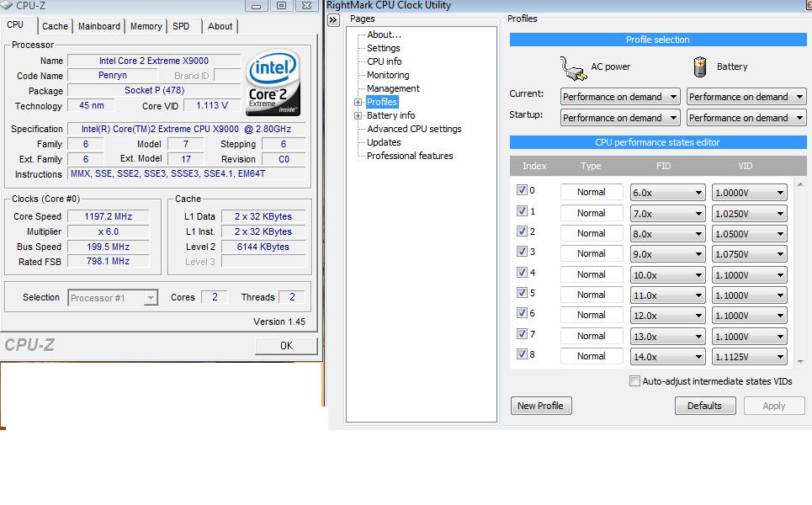Open the 1.0750V VID dropdown
Screen dimensions: 812x505
(750, 254)
